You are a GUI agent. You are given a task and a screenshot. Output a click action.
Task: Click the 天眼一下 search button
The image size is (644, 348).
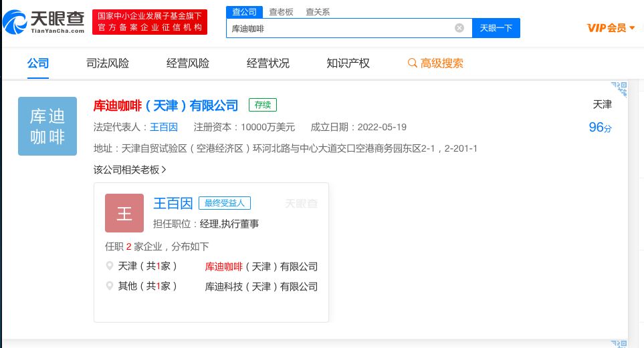(x=496, y=28)
